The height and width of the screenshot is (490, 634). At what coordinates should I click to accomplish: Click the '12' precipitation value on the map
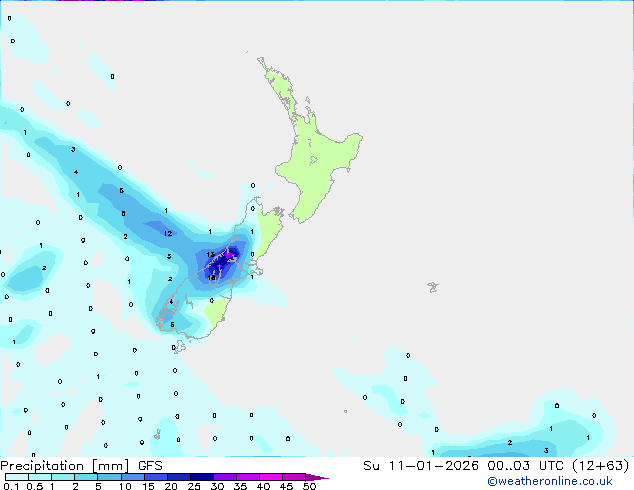168,233
